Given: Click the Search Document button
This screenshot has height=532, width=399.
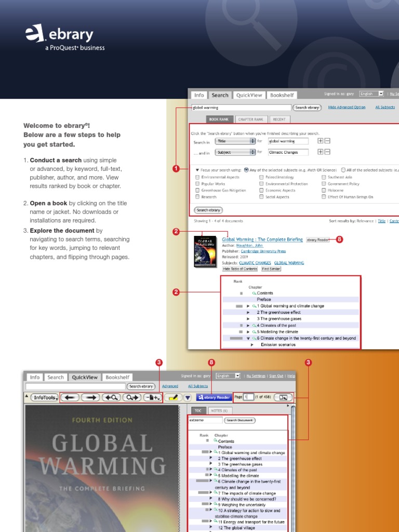Looking at the screenshot, I should pos(240,420).
